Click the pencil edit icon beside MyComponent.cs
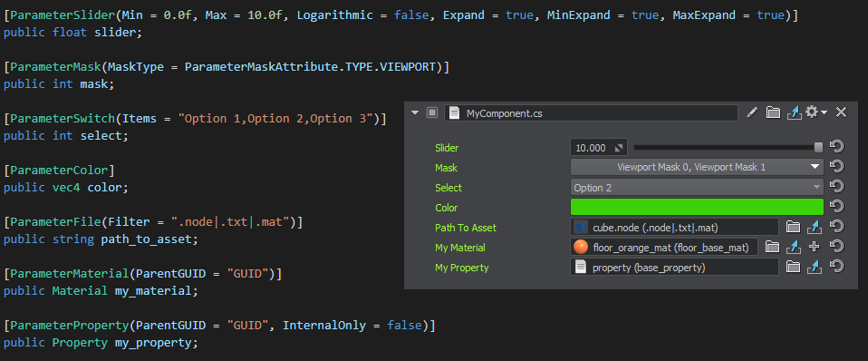 [x=751, y=112]
